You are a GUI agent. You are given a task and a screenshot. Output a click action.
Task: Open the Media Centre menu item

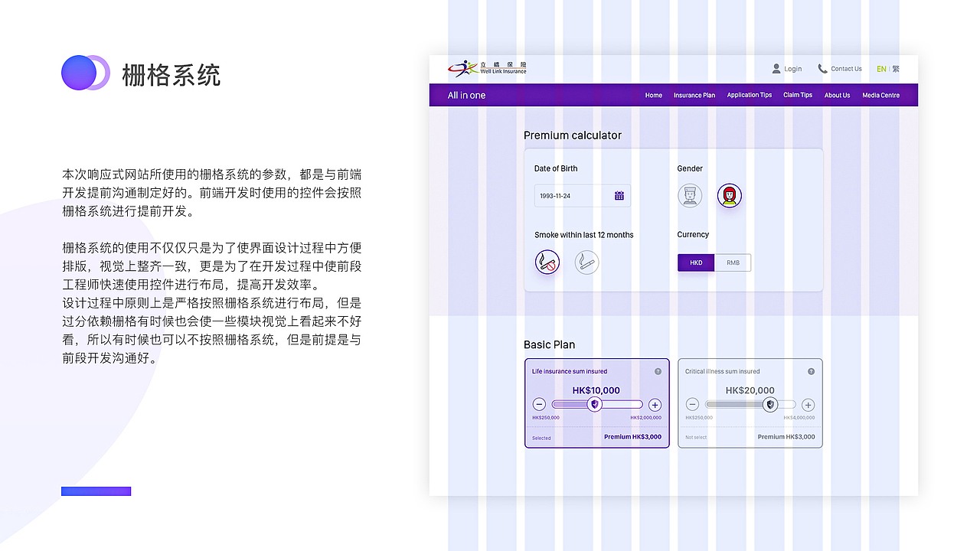click(x=881, y=96)
